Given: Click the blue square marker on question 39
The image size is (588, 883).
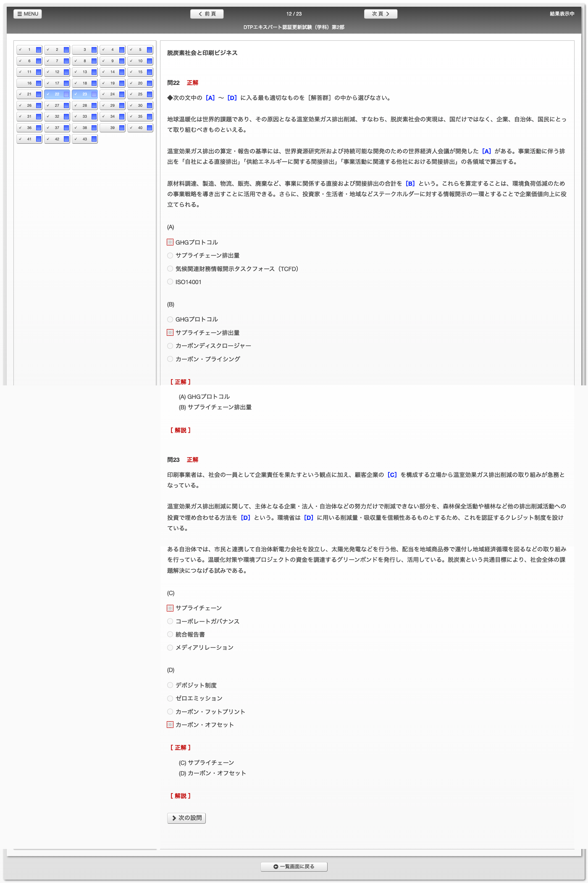Looking at the screenshot, I should tap(122, 128).
